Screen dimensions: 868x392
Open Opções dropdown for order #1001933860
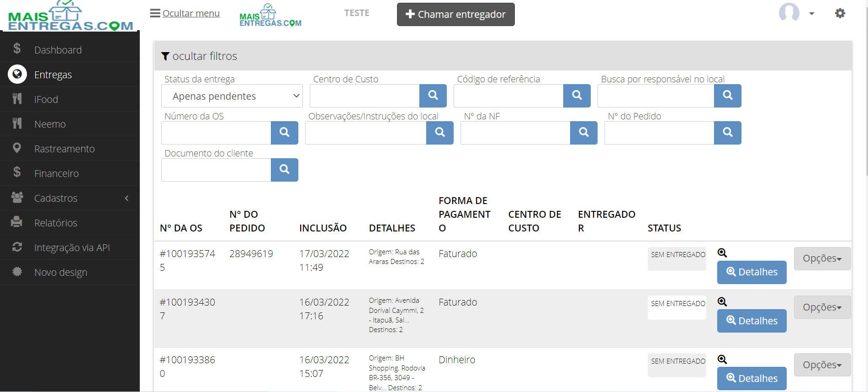(822, 365)
